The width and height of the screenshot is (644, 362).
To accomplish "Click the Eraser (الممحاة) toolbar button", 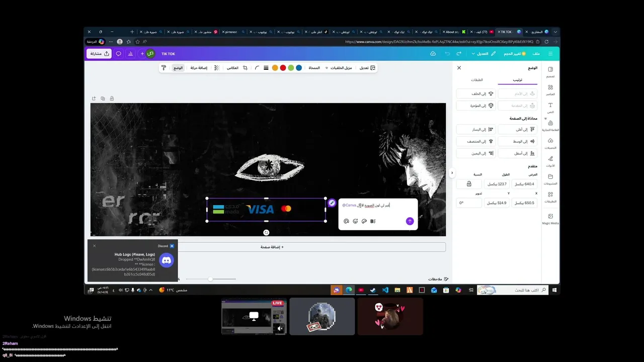I will (314, 68).
